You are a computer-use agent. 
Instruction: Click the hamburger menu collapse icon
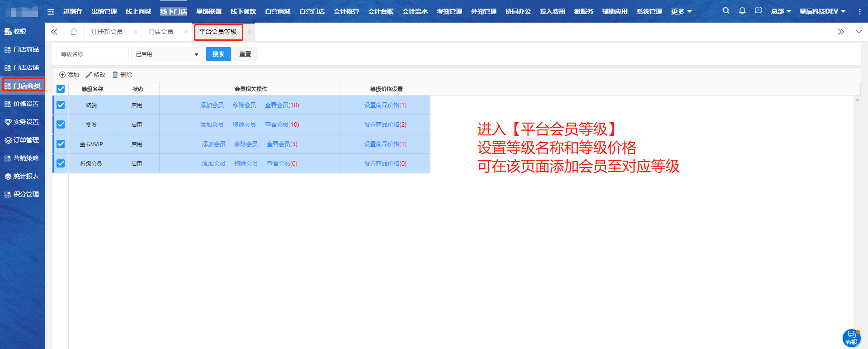(51, 12)
